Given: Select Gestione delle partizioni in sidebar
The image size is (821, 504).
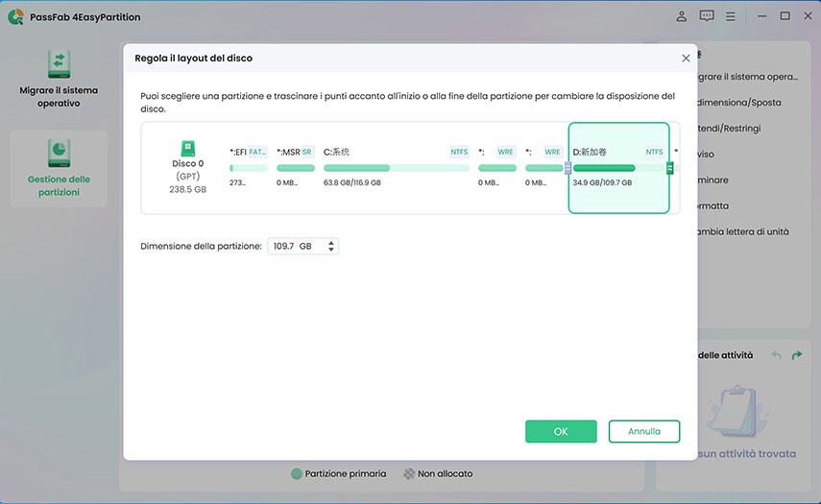Looking at the screenshot, I should [x=59, y=169].
